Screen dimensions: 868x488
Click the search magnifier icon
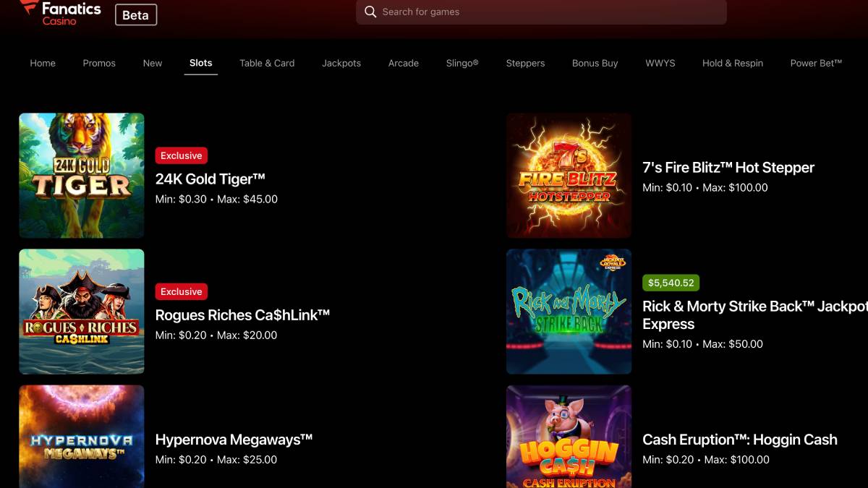(370, 12)
